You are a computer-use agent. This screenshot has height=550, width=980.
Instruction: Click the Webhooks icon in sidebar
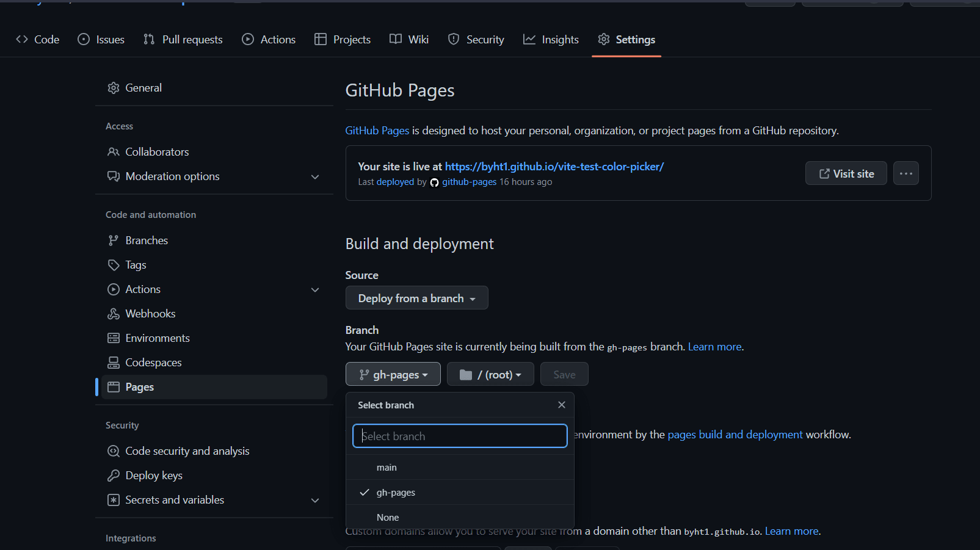114,314
